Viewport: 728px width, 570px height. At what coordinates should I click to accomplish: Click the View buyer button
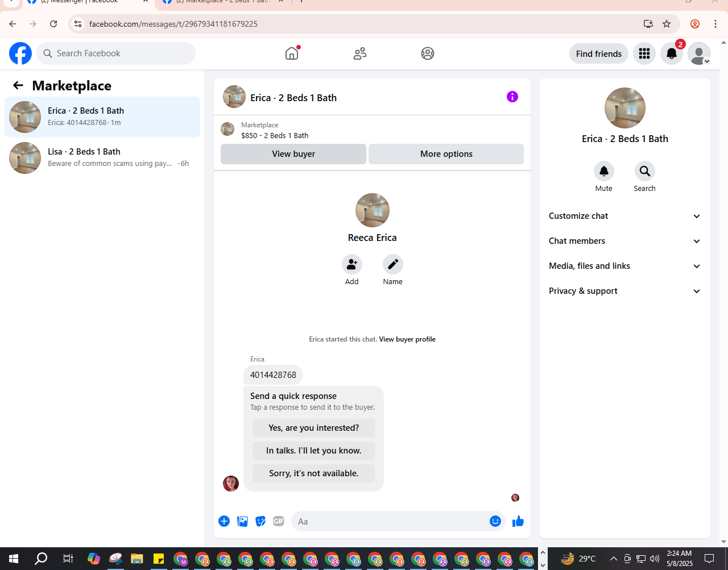point(293,154)
